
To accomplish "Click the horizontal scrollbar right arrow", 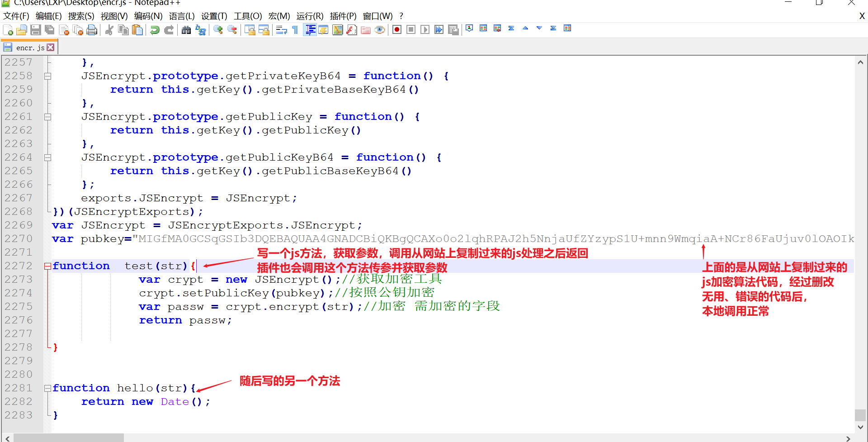I will tap(848, 438).
